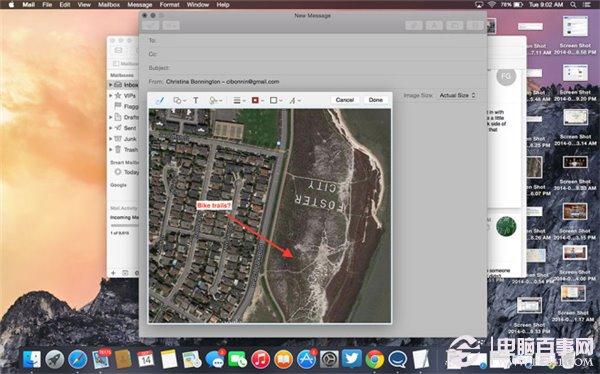Open the Sign signature dropdown
Screen dimensions: 600x374
215,100
